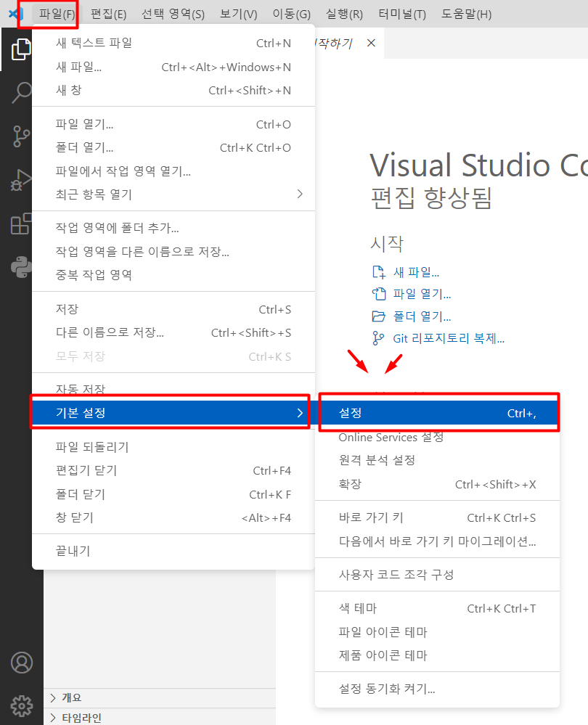The image size is (588, 725).
Task: Open the 파일(F) menu
Action: pos(57,15)
